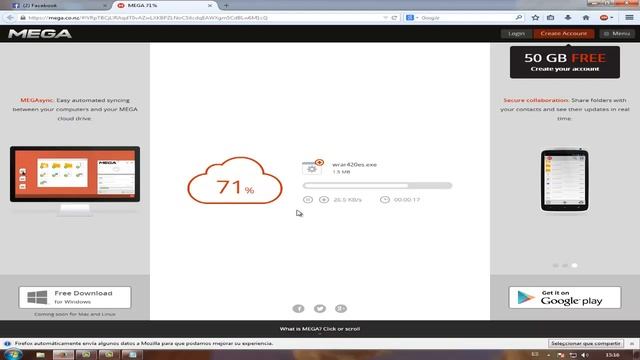The image size is (640, 360).
Task: Click the notification bar info icon
Action: (7, 343)
